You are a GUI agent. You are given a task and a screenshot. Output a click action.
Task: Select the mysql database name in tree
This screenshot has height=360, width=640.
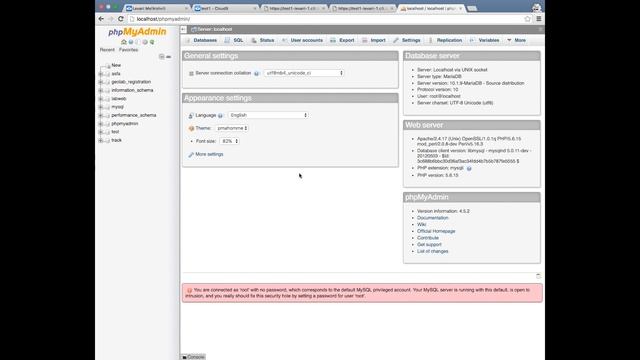point(117,107)
